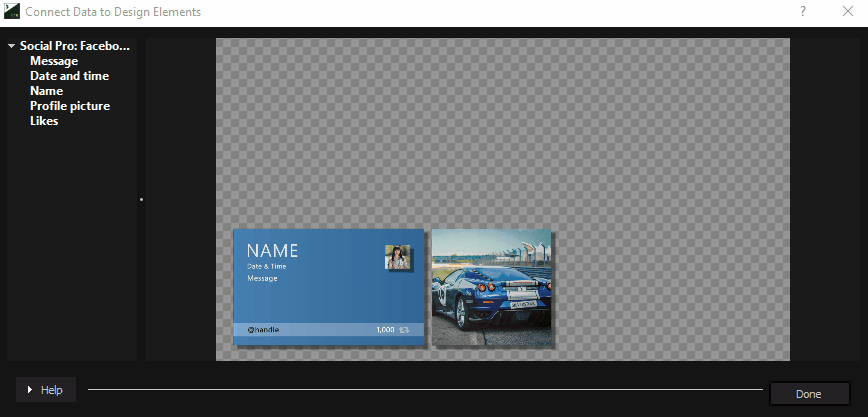Click the NAME text in design preview
The width and height of the screenshot is (868, 417).
pyautogui.click(x=272, y=251)
